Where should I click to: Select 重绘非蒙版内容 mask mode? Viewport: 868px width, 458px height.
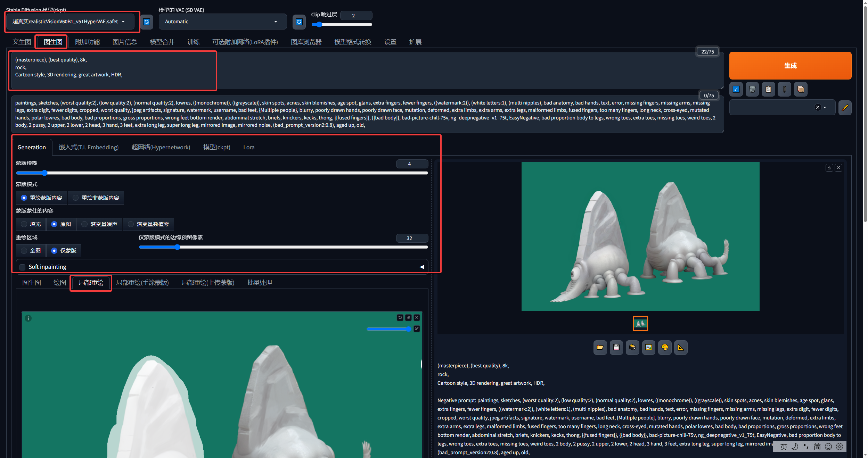pyautogui.click(x=76, y=198)
